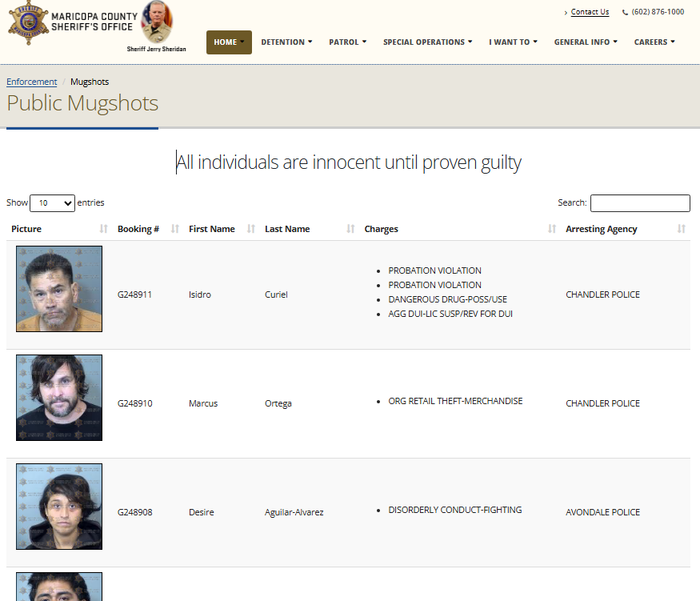
Task: Go to Enforcement breadcrumb link
Action: coord(32,82)
